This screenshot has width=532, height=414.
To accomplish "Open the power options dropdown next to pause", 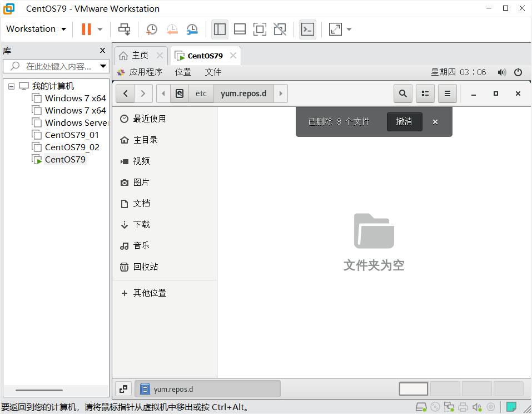I will point(100,29).
